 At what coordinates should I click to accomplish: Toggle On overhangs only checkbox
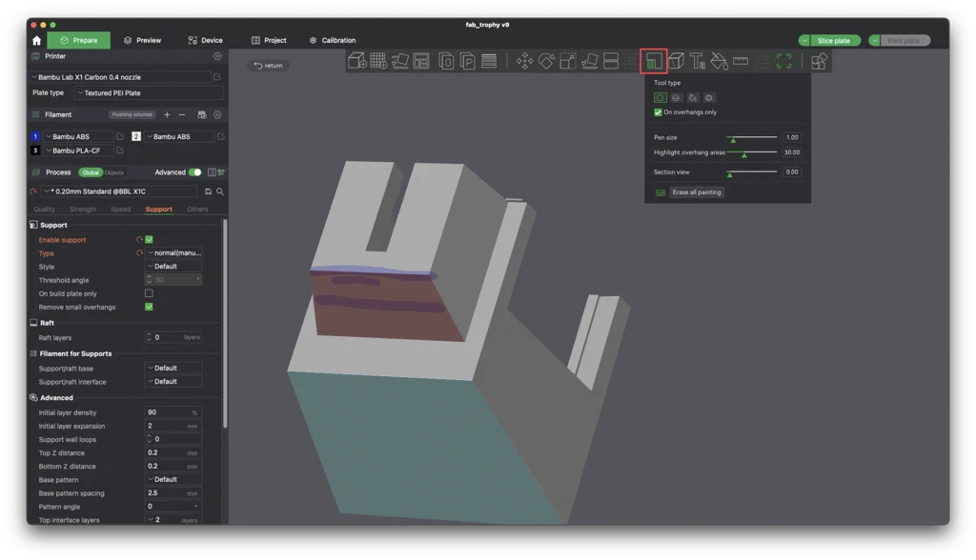[x=658, y=112]
